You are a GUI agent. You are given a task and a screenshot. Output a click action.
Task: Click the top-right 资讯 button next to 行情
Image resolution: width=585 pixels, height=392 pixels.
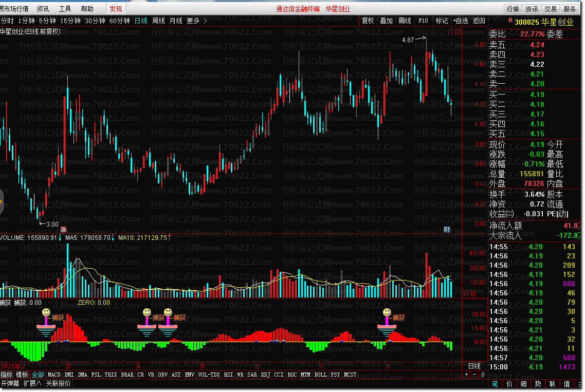pos(531,9)
